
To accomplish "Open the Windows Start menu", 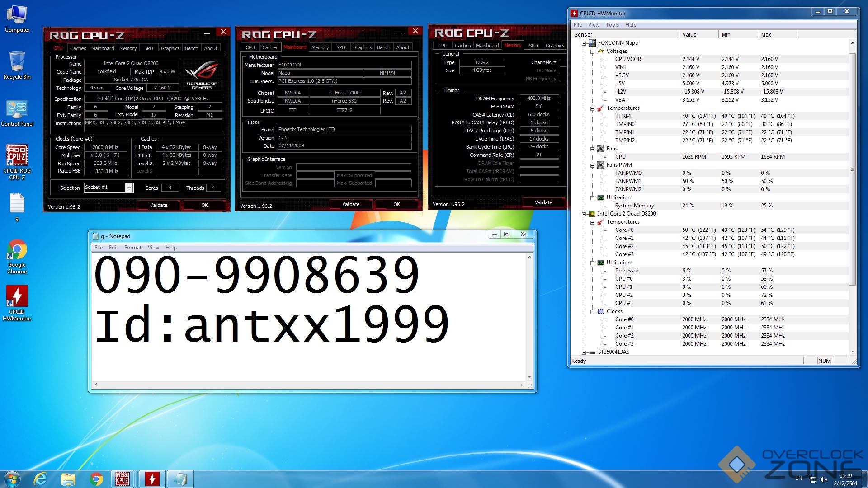I will [x=12, y=479].
